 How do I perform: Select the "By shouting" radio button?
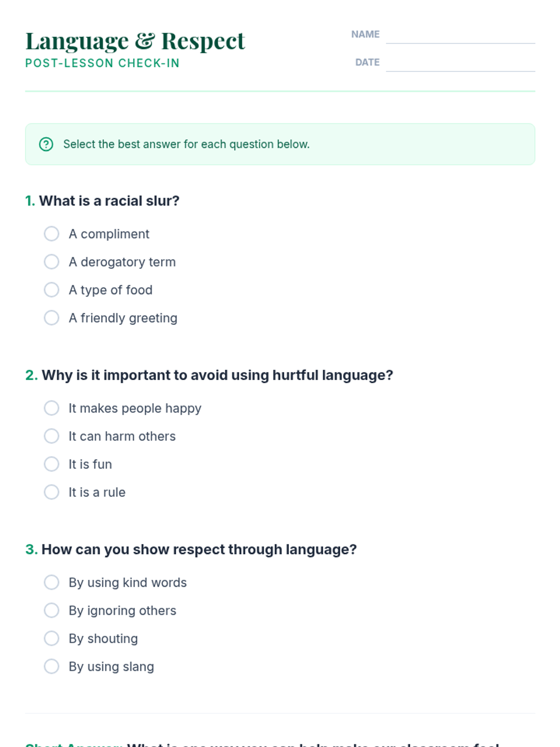tap(51, 638)
